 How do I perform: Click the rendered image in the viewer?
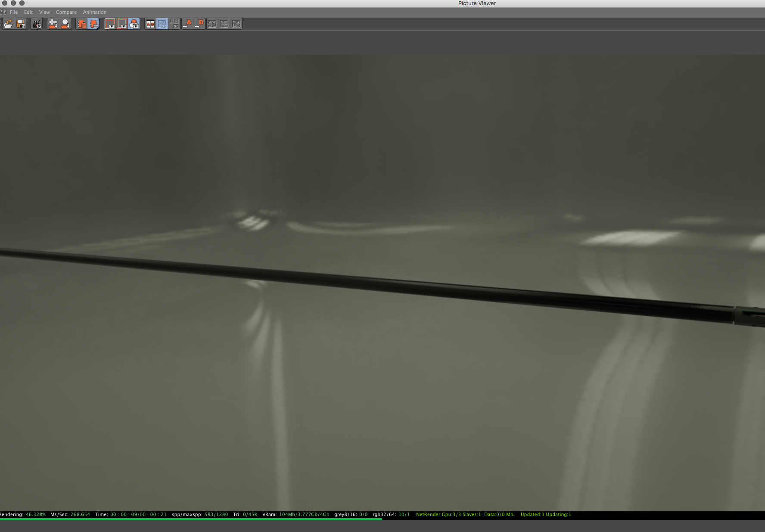(x=382, y=283)
